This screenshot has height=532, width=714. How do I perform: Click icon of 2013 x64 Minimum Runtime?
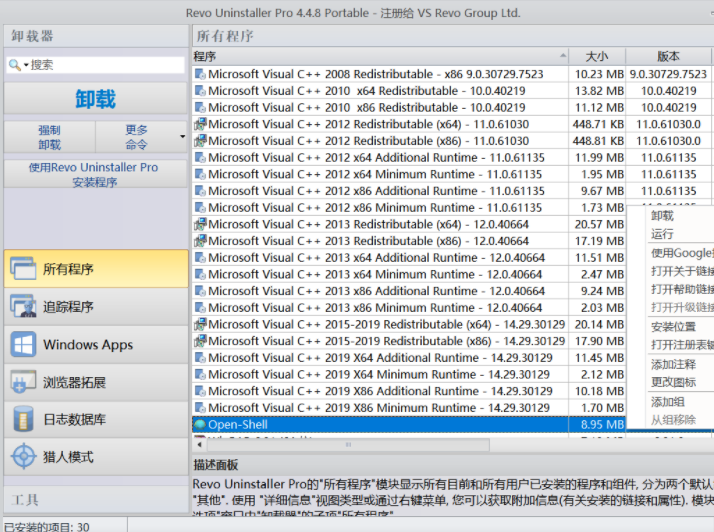(x=200, y=274)
